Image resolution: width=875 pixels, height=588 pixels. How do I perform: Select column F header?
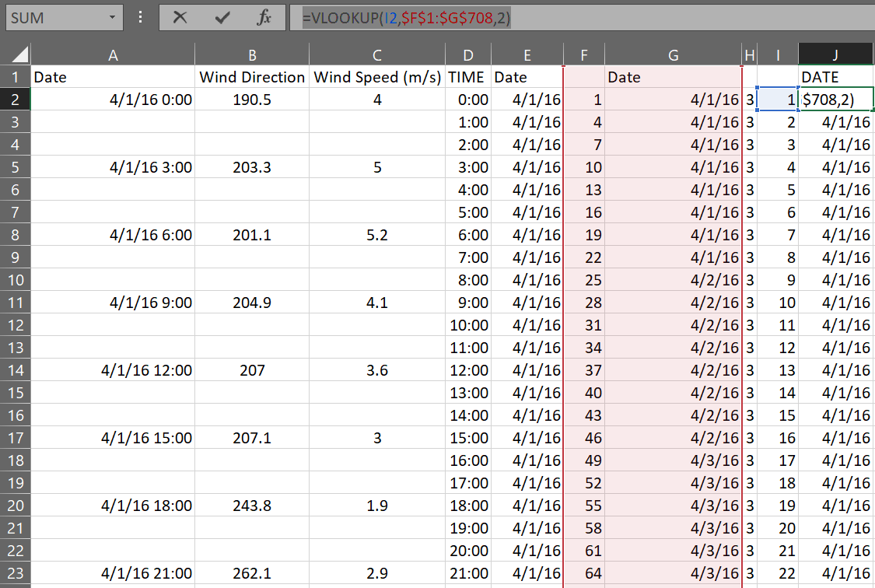point(583,54)
